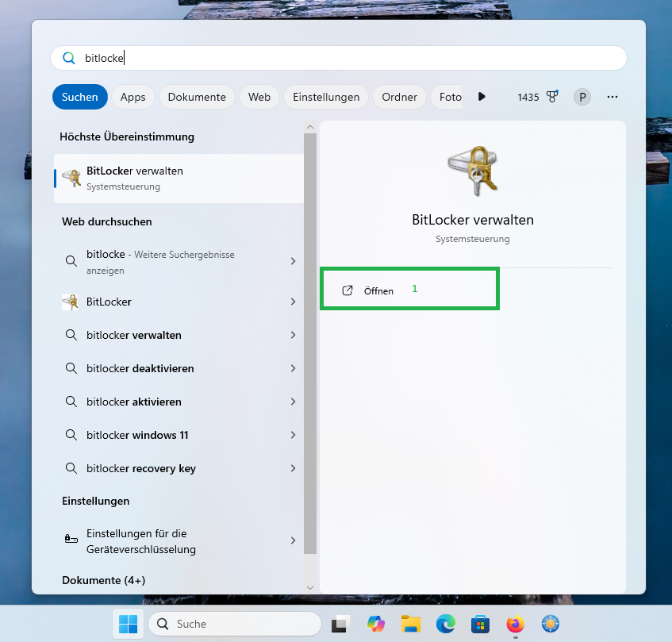This screenshot has width=672, height=642.
Task: Click magnifier icon beside bitlocker windows 11
Action: (71, 435)
